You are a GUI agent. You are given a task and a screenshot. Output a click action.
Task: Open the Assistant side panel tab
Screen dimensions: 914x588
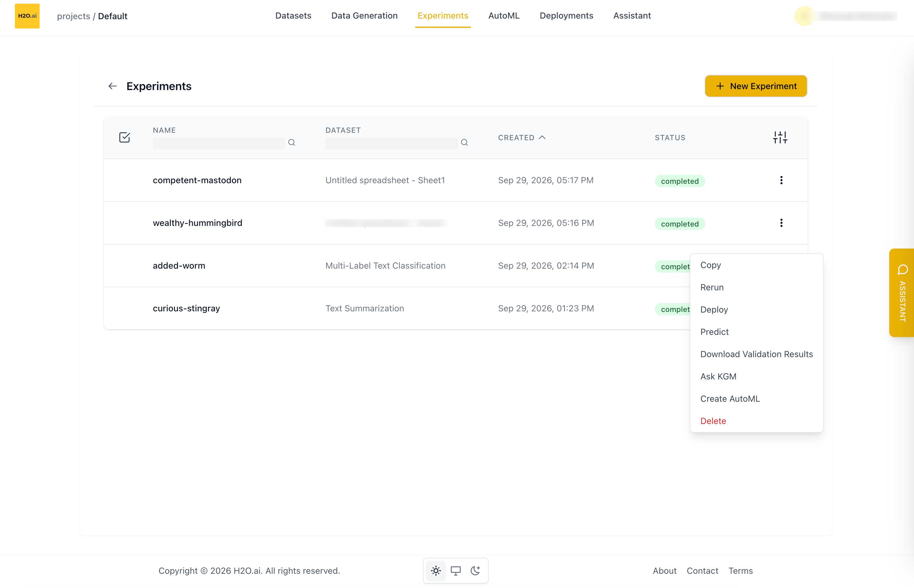point(902,292)
